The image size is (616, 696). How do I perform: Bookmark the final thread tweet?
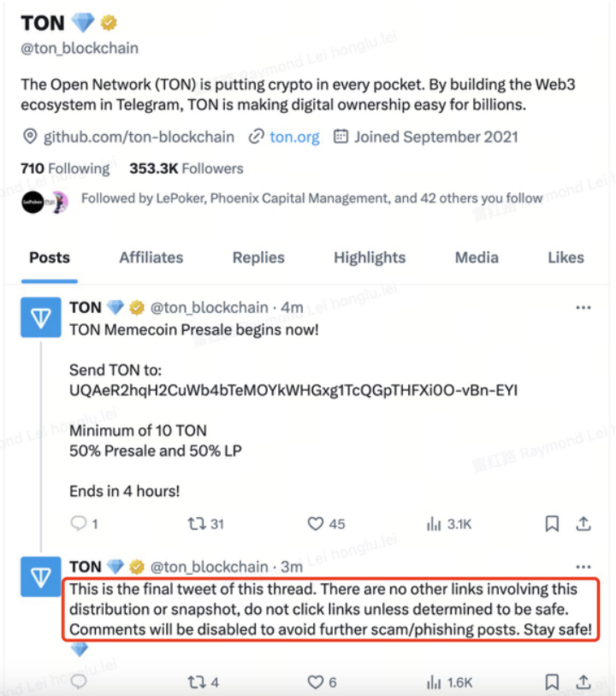click(x=553, y=682)
